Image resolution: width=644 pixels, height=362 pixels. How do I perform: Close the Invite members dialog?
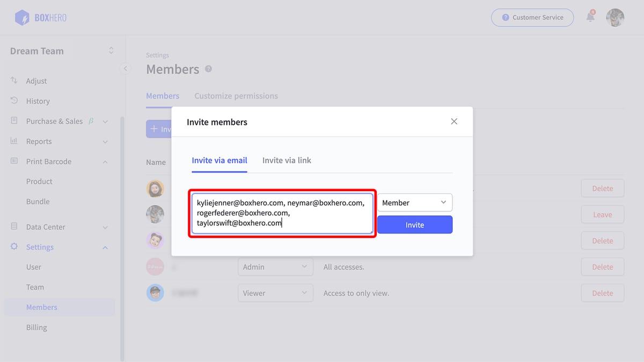(454, 121)
